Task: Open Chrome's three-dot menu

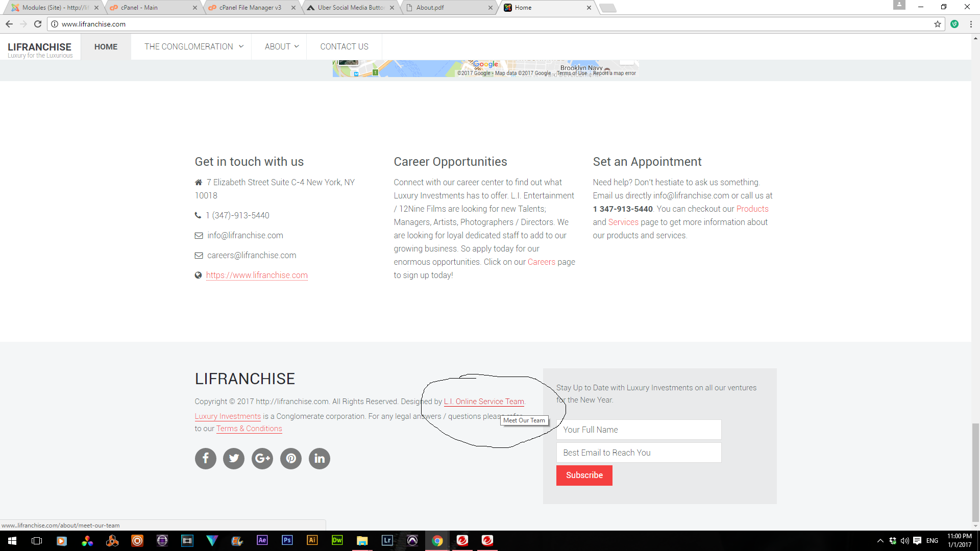Action: tap(971, 24)
